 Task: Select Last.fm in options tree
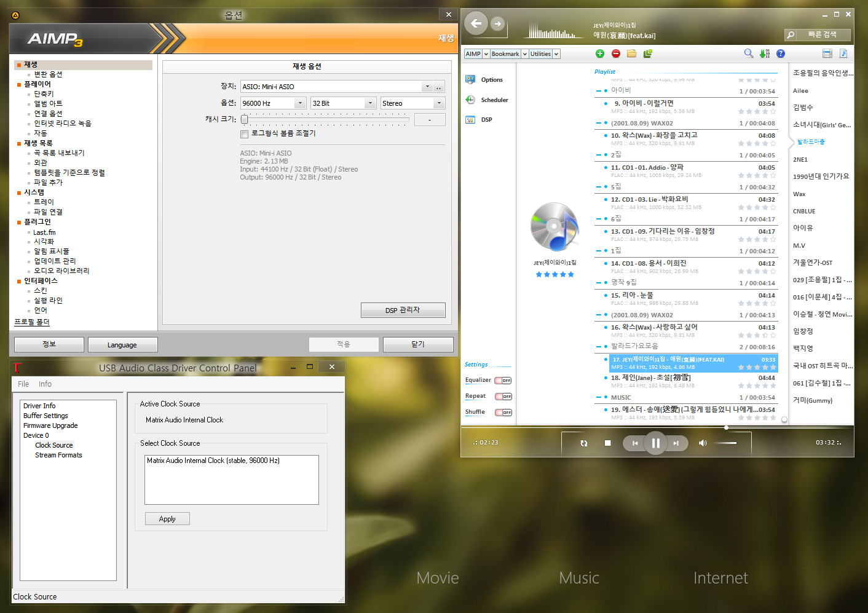click(44, 232)
